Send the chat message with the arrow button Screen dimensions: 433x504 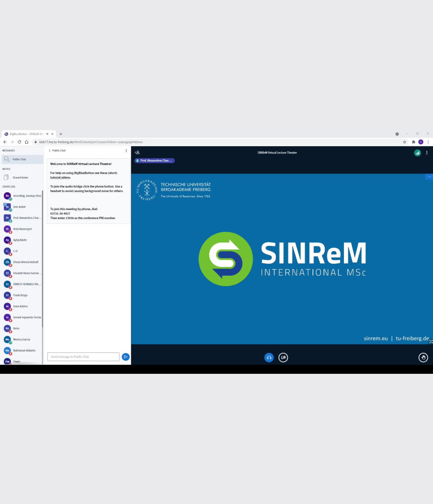[126, 357]
